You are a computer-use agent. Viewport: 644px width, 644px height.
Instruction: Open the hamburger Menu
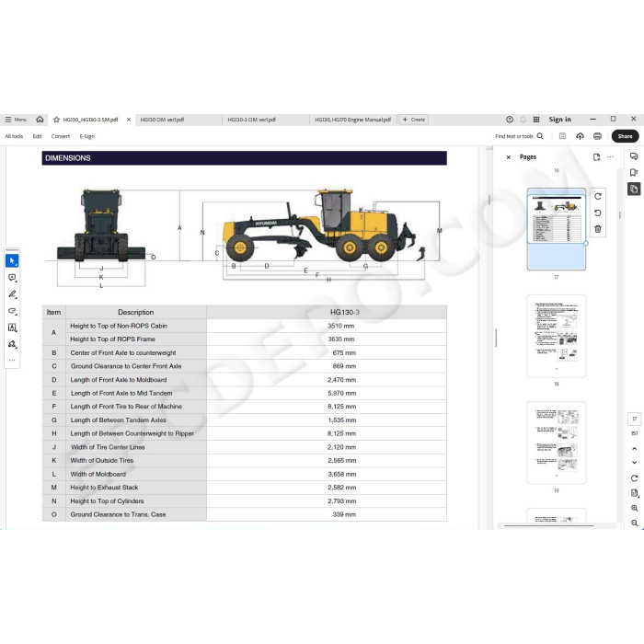click(x=16, y=120)
